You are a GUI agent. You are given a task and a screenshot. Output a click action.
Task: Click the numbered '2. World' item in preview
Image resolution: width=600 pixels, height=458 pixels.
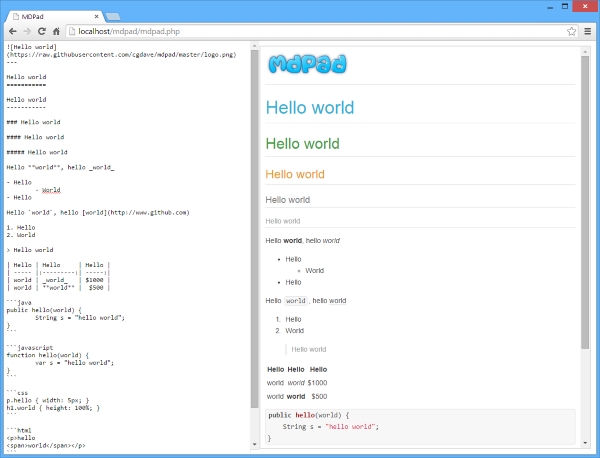pyautogui.click(x=290, y=331)
